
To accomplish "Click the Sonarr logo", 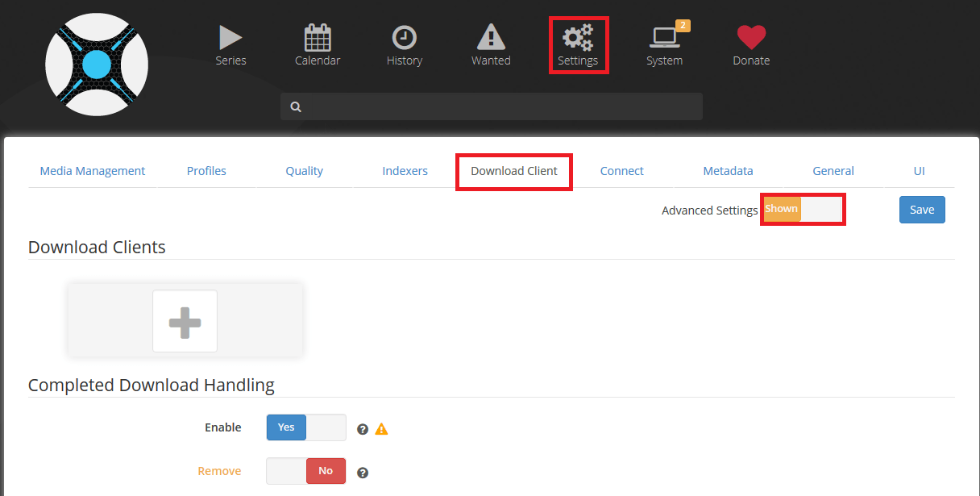I will [97, 65].
